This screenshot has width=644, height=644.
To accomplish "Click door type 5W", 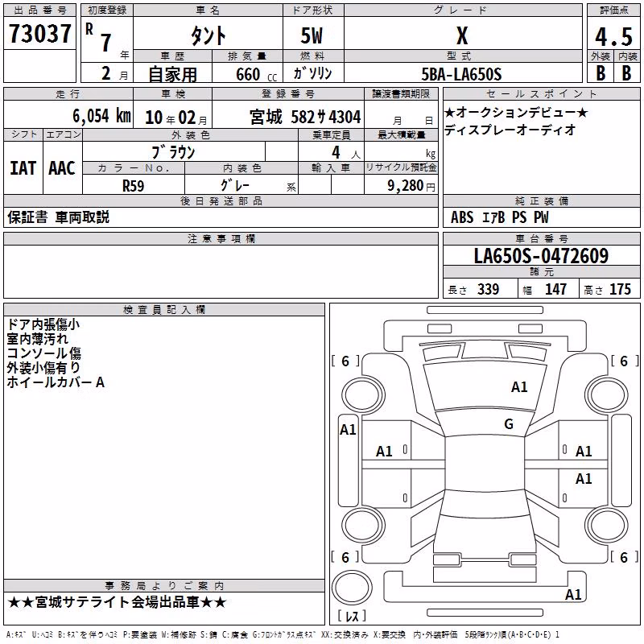I will pos(312,35).
